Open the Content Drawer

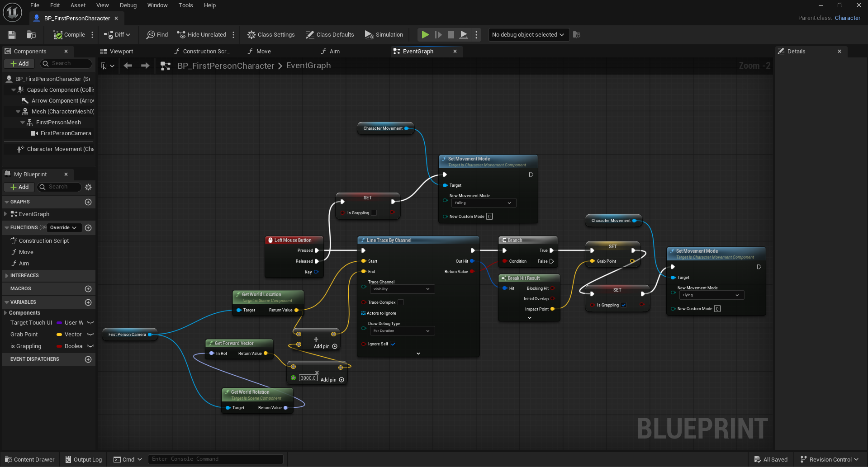[30, 459]
